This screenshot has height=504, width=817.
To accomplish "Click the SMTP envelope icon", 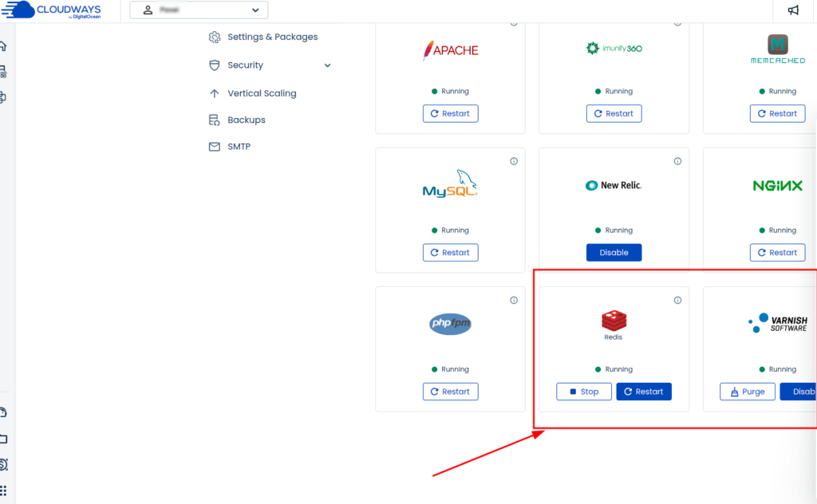I will 214,147.
